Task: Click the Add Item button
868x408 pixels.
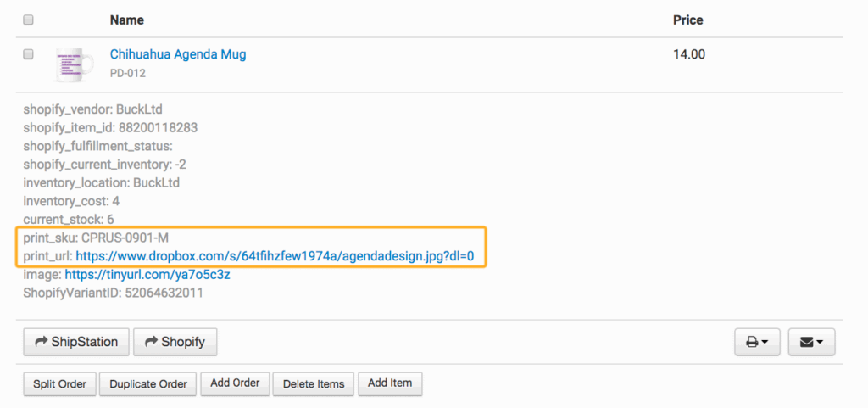Action: (390, 383)
